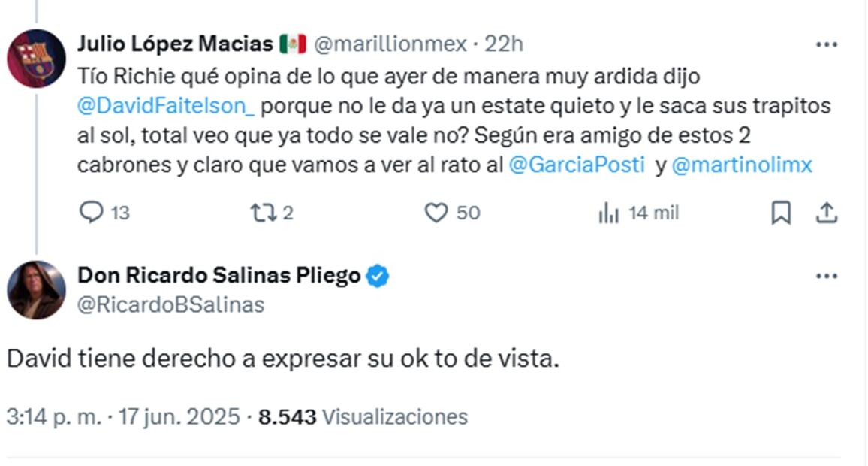The image size is (868, 466).
Task: Open the @DavidFaitelson_ mention link
Action: (166, 106)
